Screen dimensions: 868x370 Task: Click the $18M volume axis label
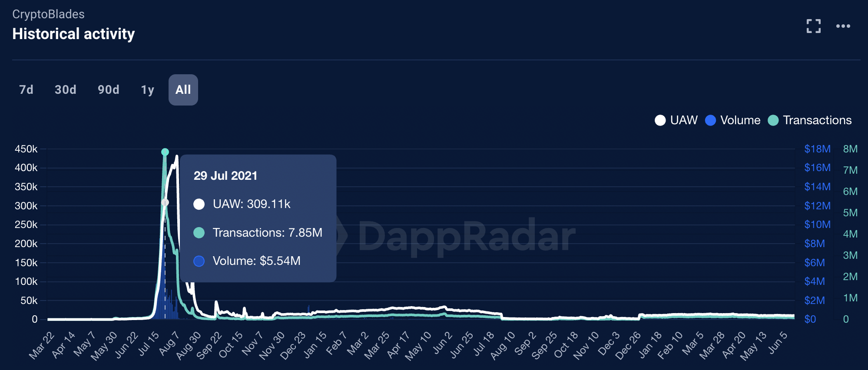click(817, 149)
